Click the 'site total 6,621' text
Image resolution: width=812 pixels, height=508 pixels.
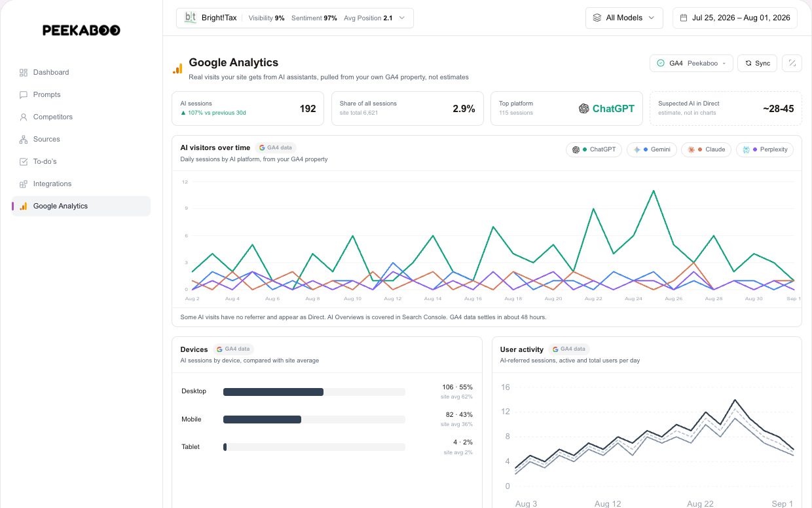coord(359,113)
